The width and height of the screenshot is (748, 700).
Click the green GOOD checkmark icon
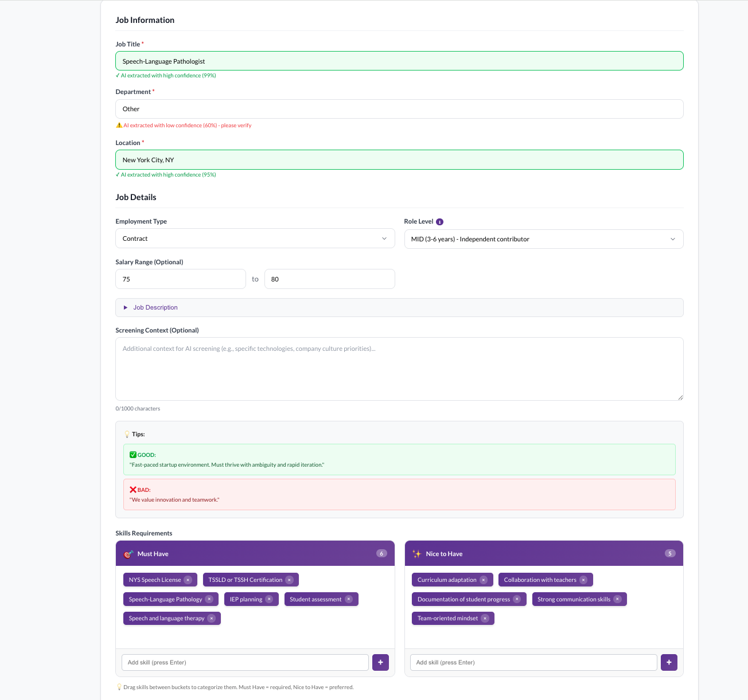tap(133, 455)
